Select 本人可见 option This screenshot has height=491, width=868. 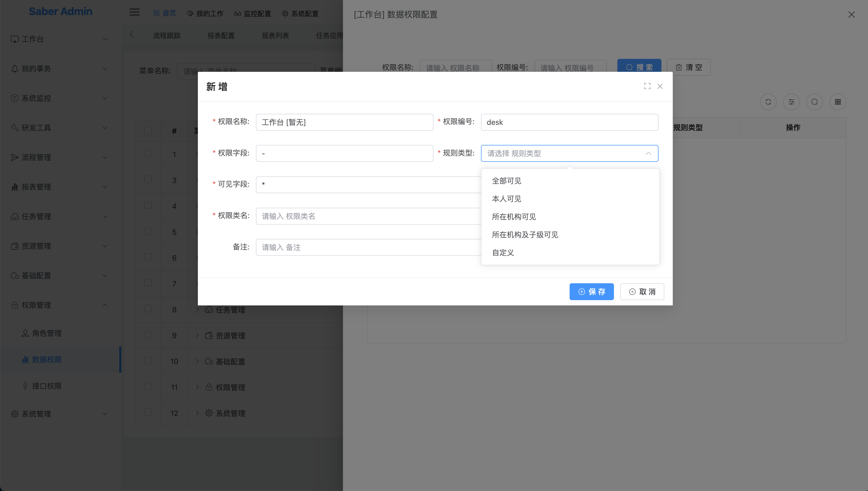click(x=570, y=199)
